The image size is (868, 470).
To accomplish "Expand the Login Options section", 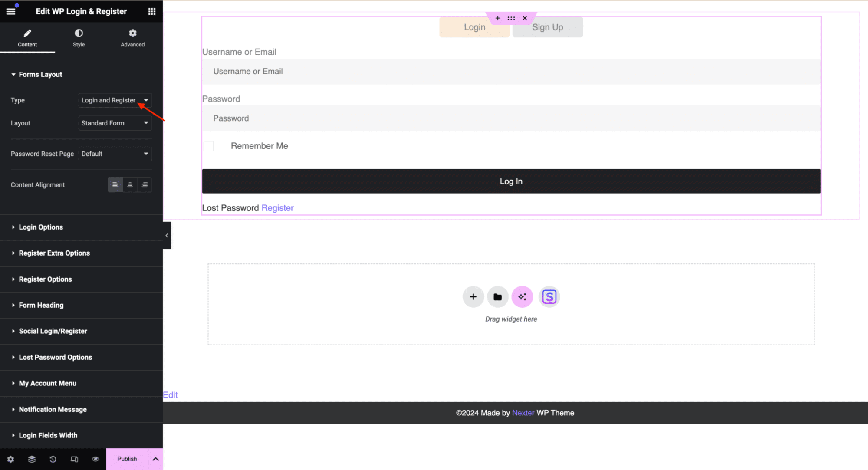I will (x=41, y=227).
